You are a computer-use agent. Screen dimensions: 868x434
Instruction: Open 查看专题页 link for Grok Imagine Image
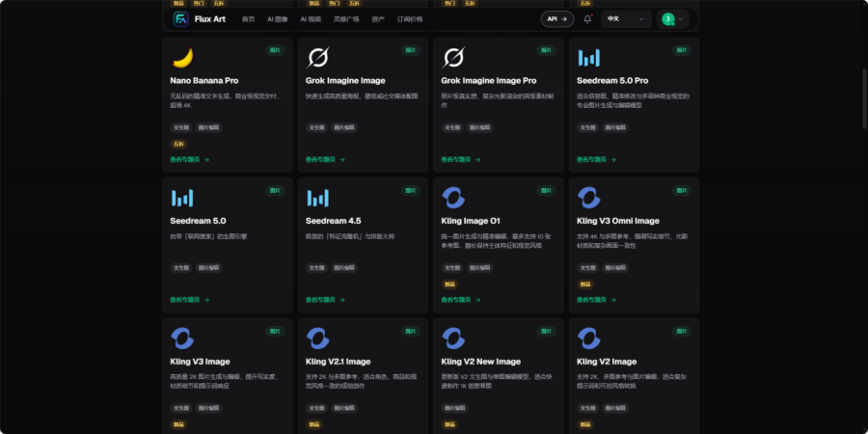tap(326, 159)
